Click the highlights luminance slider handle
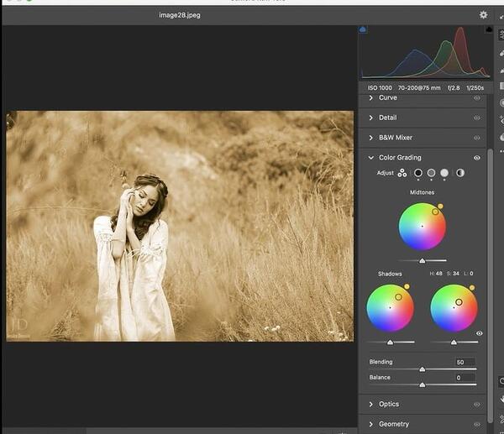 [x=454, y=342]
